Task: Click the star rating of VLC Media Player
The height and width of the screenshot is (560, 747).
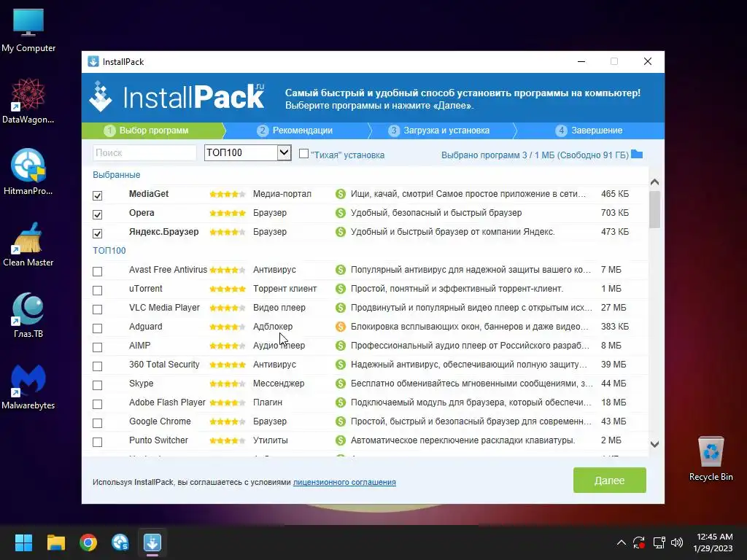Action: tap(228, 308)
